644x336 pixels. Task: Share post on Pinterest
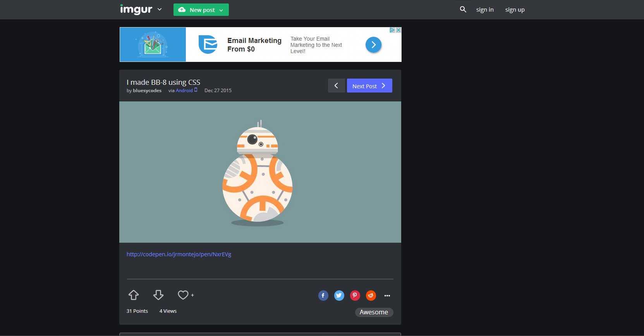[x=355, y=296]
